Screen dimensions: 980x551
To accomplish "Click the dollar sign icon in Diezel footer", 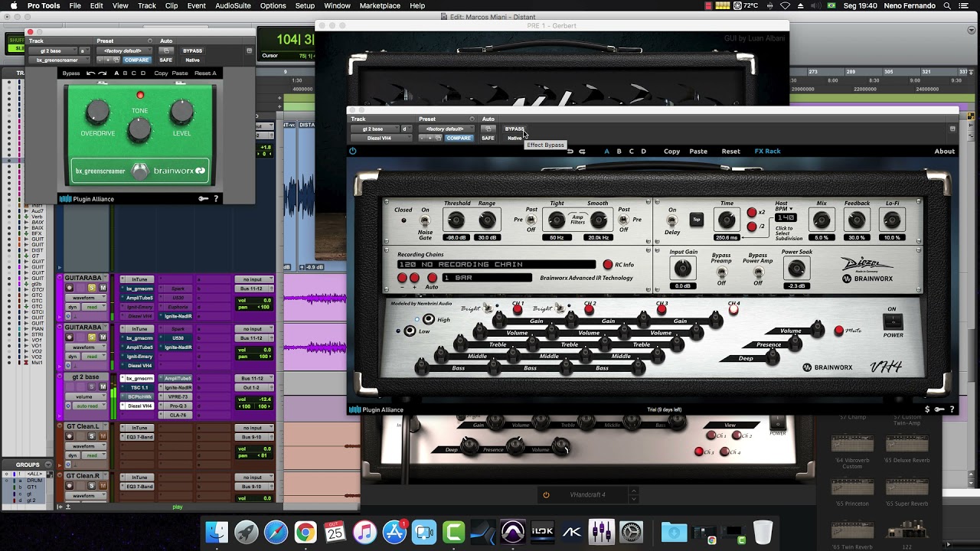I will [928, 409].
